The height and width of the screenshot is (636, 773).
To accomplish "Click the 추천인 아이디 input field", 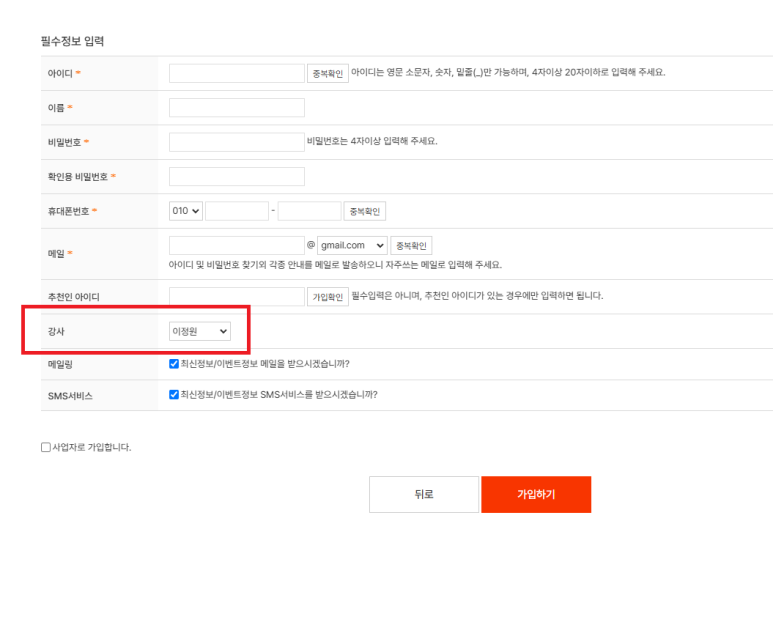I will pos(237,297).
